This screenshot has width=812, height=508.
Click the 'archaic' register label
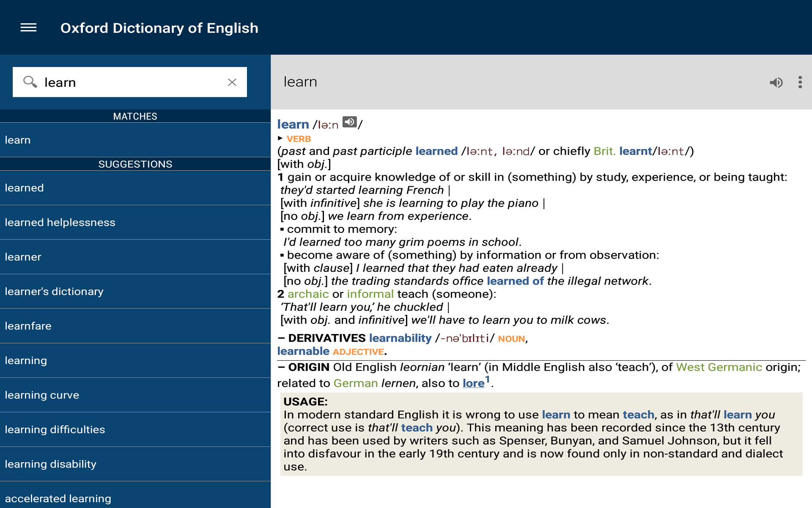(308, 294)
